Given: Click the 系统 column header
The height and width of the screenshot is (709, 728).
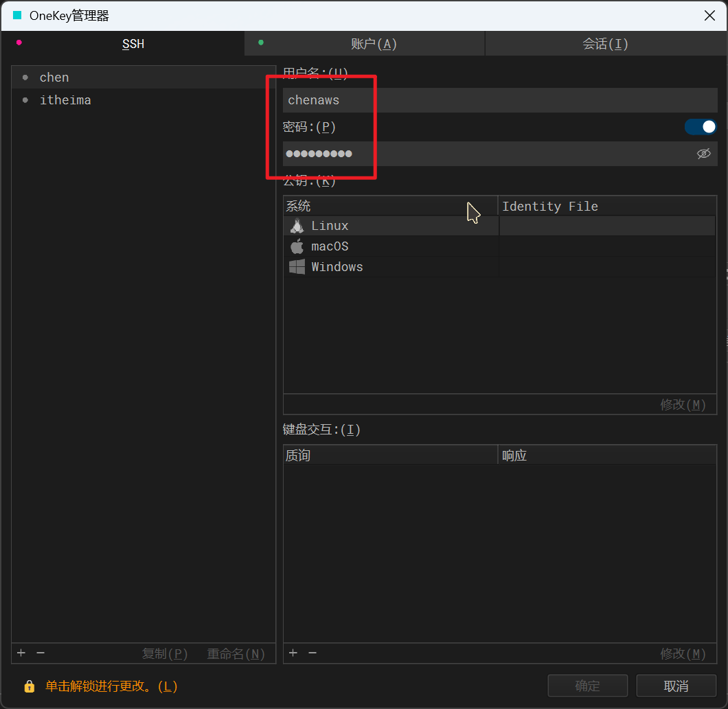Looking at the screenshot, I should [x=391, y=206].
